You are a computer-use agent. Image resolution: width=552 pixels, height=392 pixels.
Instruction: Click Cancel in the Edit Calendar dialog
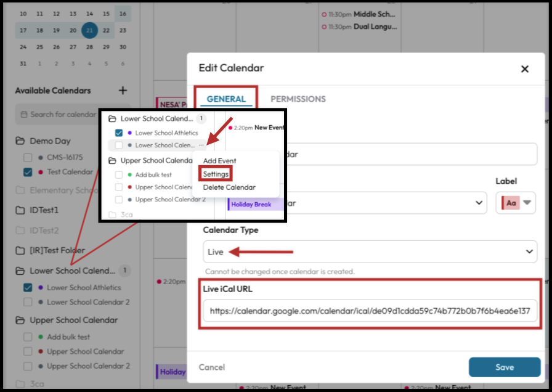coord(211,367)
